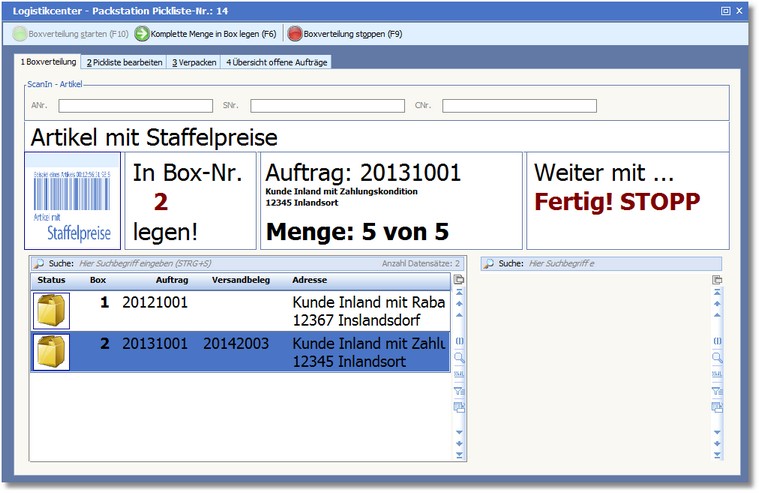Click the ANr. input field
Viewport: 759px width, 493px height.
[x=135, y=105]
